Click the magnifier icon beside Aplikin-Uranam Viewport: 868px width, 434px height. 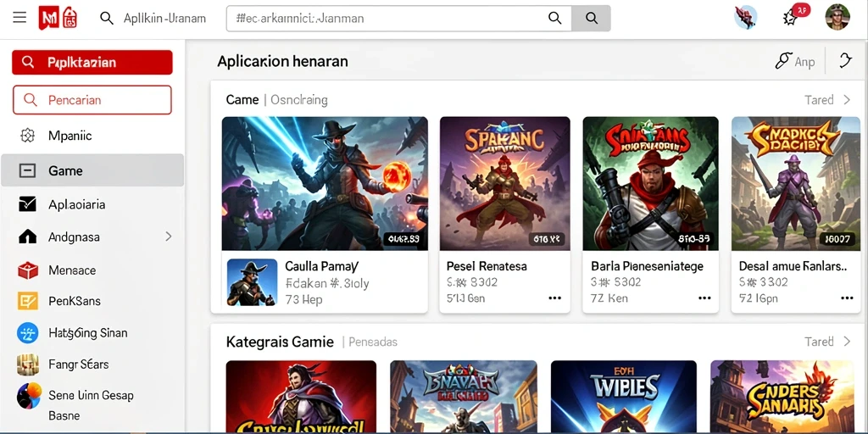(106, 19)
